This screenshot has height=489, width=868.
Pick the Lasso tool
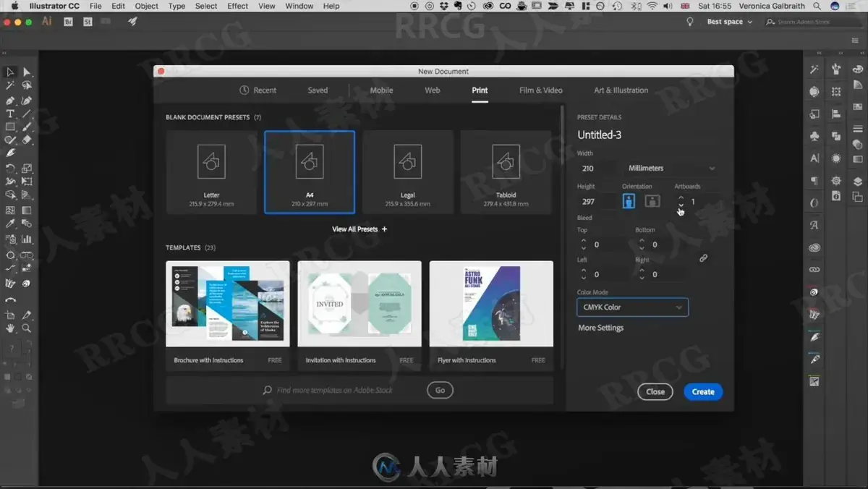27,85
